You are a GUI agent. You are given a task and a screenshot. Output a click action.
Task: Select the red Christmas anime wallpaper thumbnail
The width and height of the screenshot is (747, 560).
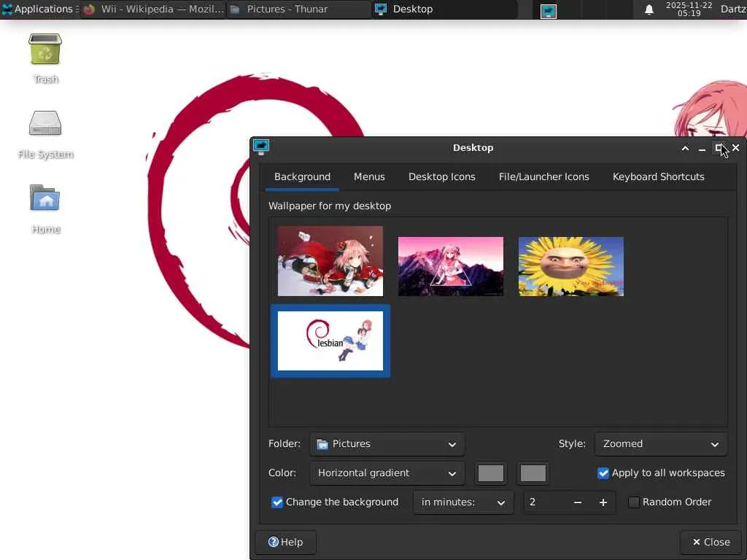click(330, 261)
